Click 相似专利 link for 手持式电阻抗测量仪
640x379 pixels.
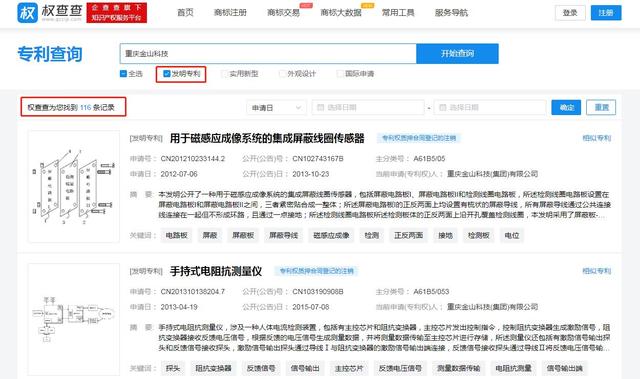click(597, 271)
